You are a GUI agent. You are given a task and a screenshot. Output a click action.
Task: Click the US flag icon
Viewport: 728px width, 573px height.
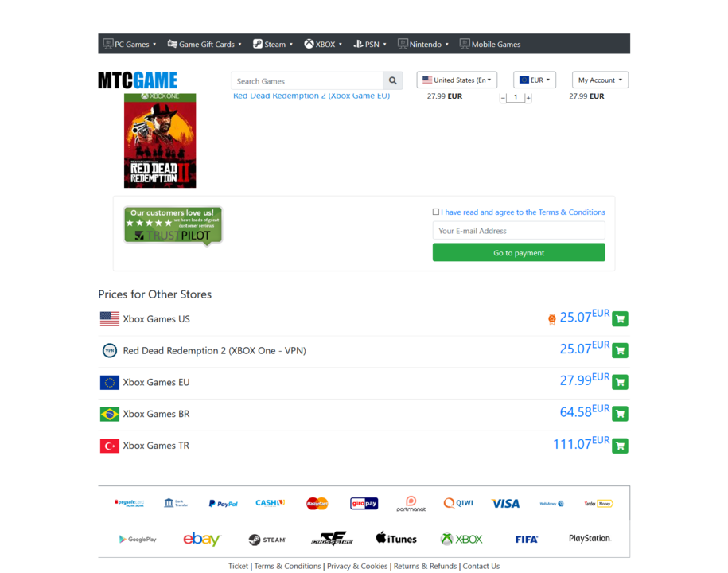point(110,319)
